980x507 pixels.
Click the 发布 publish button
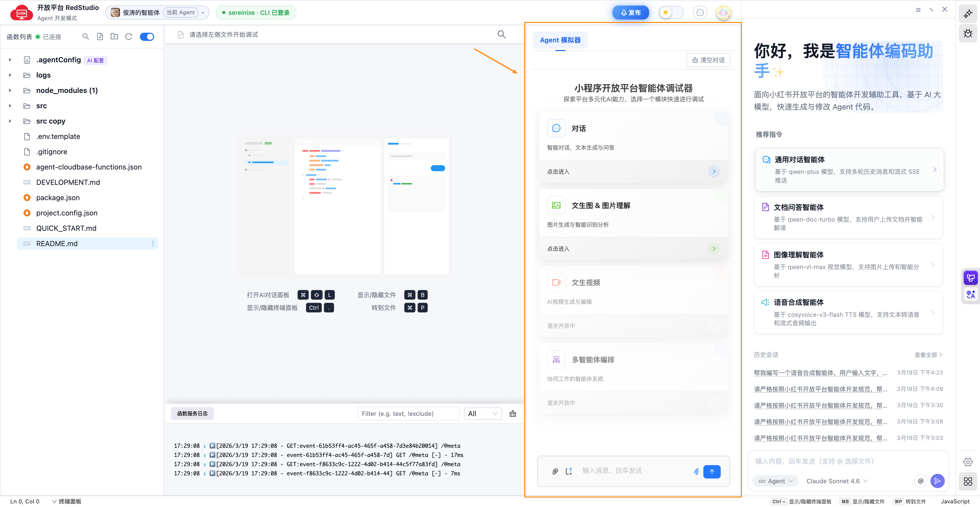[x=630, y=13]
